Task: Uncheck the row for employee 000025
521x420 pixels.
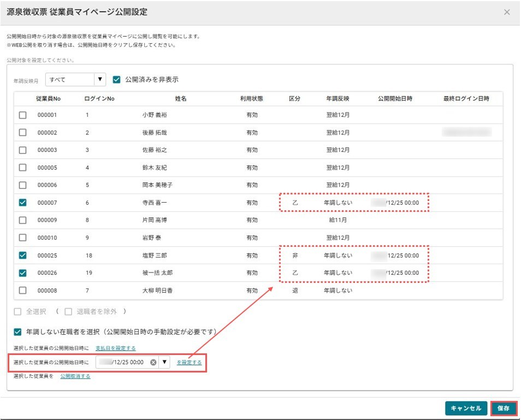Action: [22, 255]
